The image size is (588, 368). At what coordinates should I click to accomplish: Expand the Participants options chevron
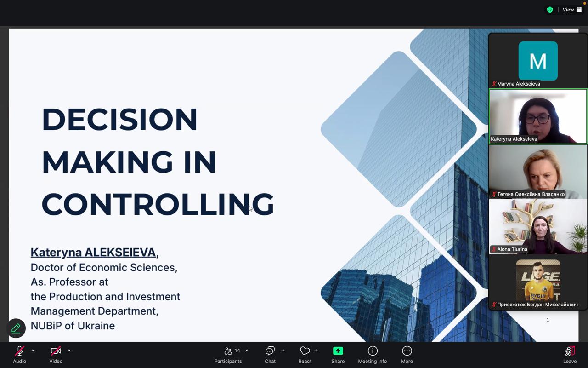coord(247,351)
